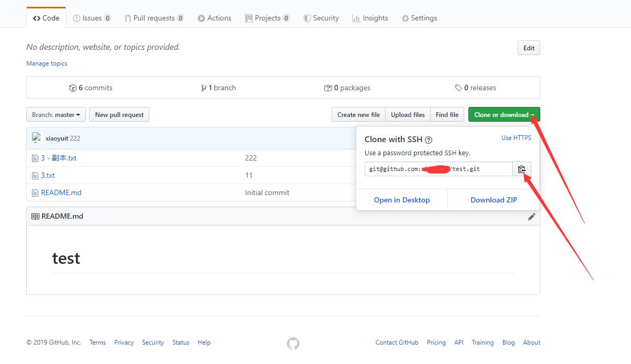
Task: Click the GitHub Octocat footer logo
Action: pos(293,344)
